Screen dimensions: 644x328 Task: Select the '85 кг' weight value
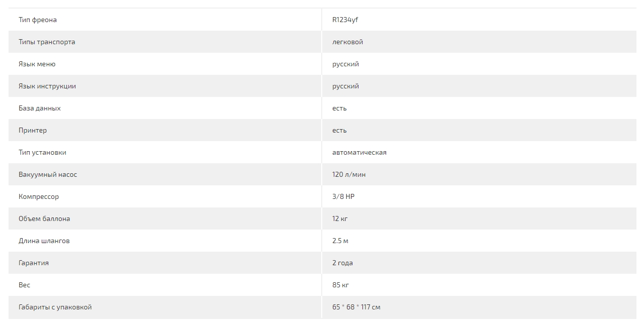[x=340, y=285]
